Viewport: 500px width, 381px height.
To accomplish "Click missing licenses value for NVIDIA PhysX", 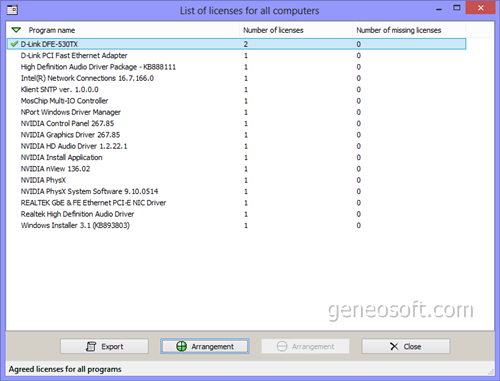I will (359, 180).
